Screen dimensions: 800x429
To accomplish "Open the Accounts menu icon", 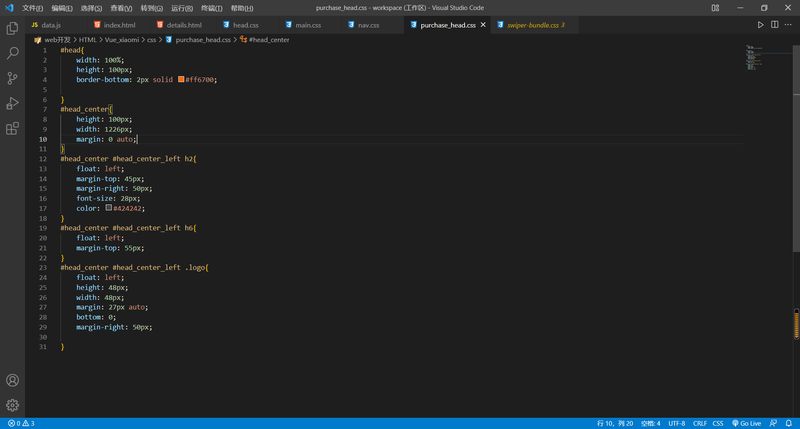I will (12, 381).
